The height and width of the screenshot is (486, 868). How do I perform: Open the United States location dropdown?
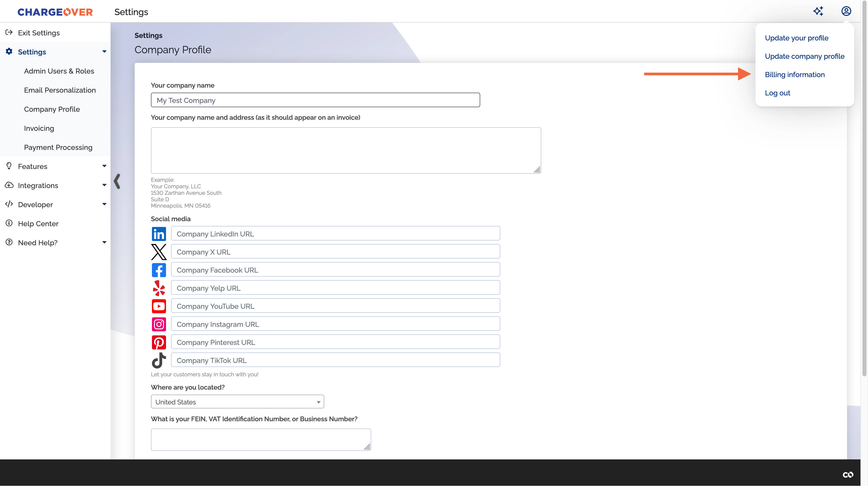pos(237,402)
